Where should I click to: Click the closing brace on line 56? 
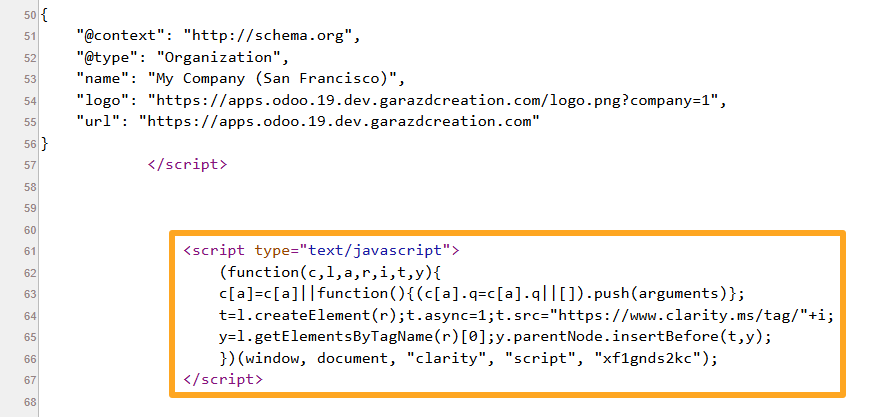pos(45,143)
